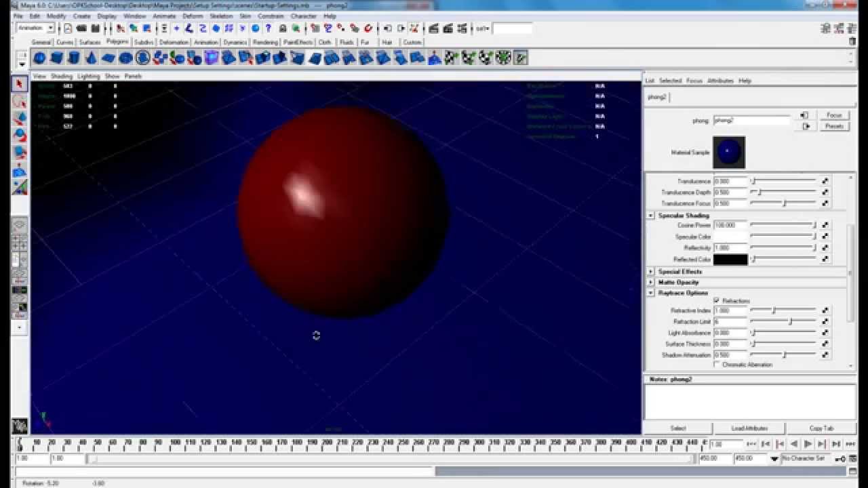The width and height of the screenshot is (868, 488).
Task: Click the Select button in Attribute Editor
Action: (678, 428)
